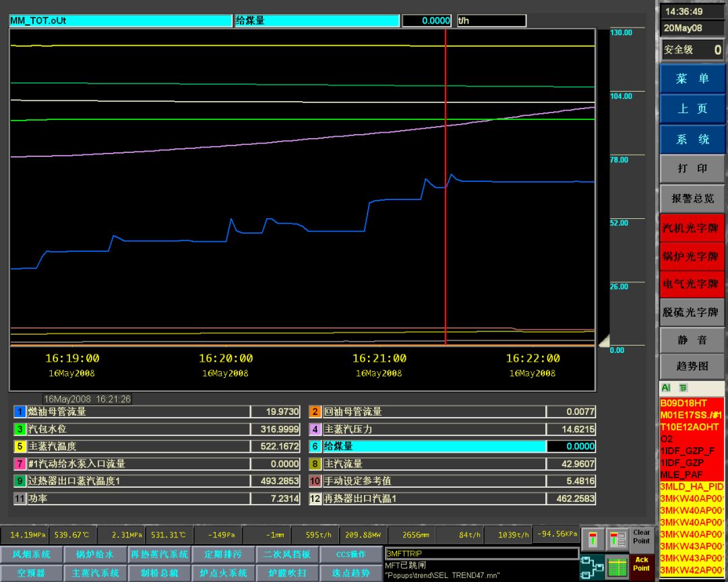This screenshot has height=582, width=728.
Task: Click the 安全级 security level indicator
Action: click(692, 50)
